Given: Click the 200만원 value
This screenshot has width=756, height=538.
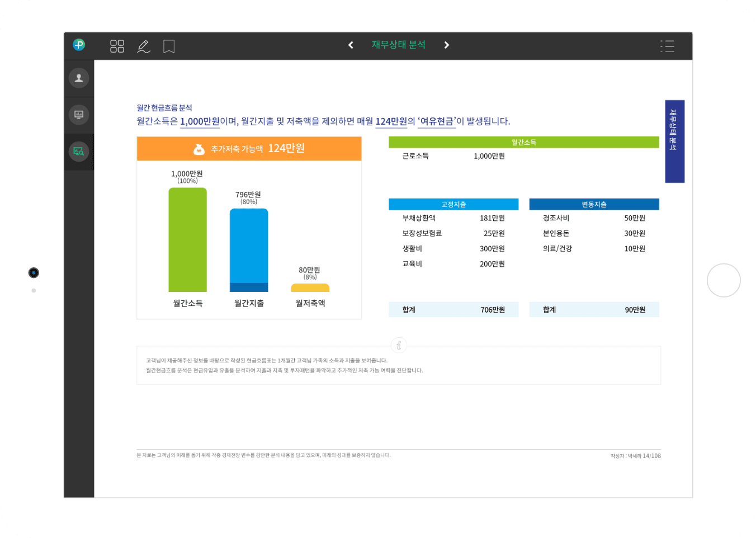Looking at the screenshot, I should (x=492, y=263).
